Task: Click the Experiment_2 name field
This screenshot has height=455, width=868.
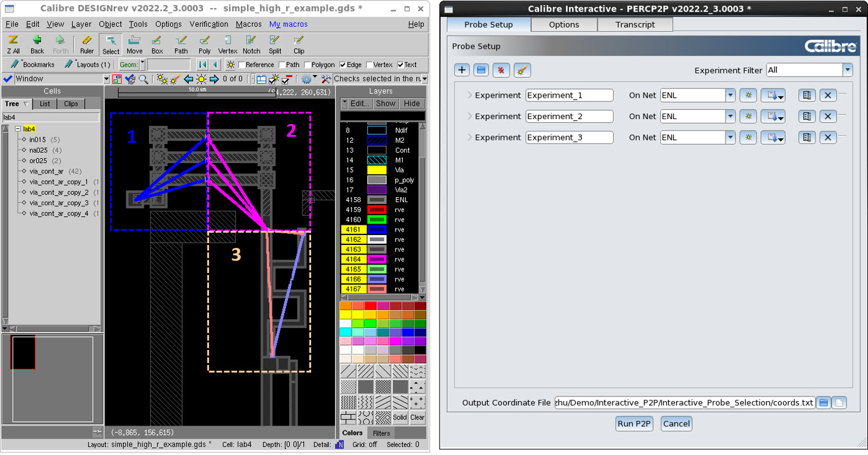Action: point(569,116)
